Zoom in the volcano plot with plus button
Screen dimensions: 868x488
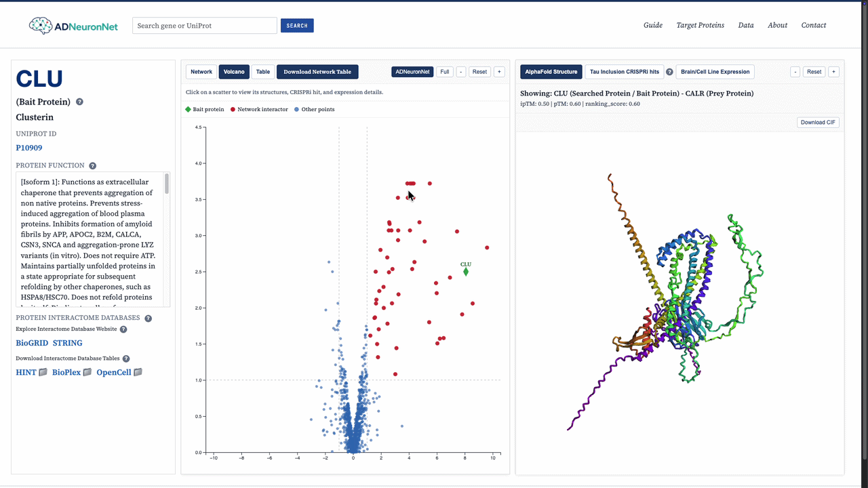tap(499, 72)
